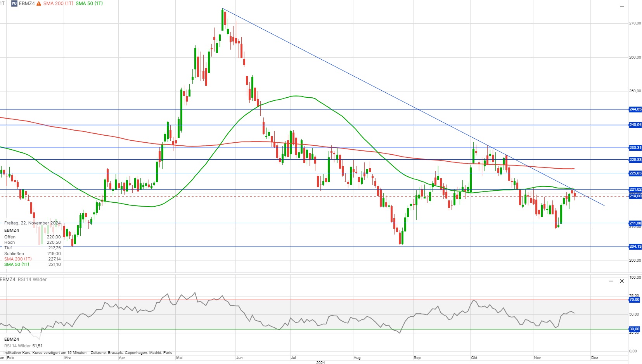642x364 pixels.
Task: Open the 1T timeframe selector
Action: [x=2, y=3]
